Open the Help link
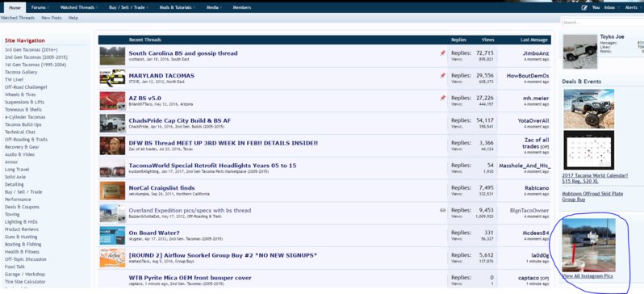Image resolution: width=644 pixels, height=294 pixels. tap(73, 18)
